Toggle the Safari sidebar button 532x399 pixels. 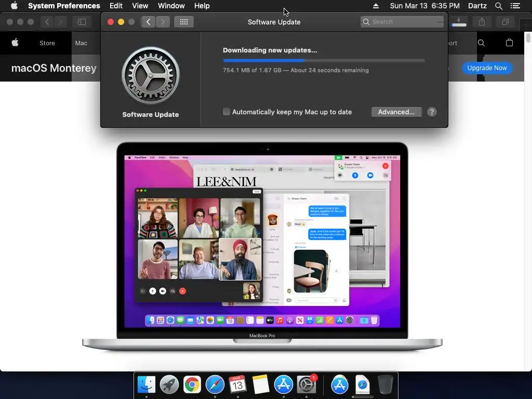[x=82, y=22]
